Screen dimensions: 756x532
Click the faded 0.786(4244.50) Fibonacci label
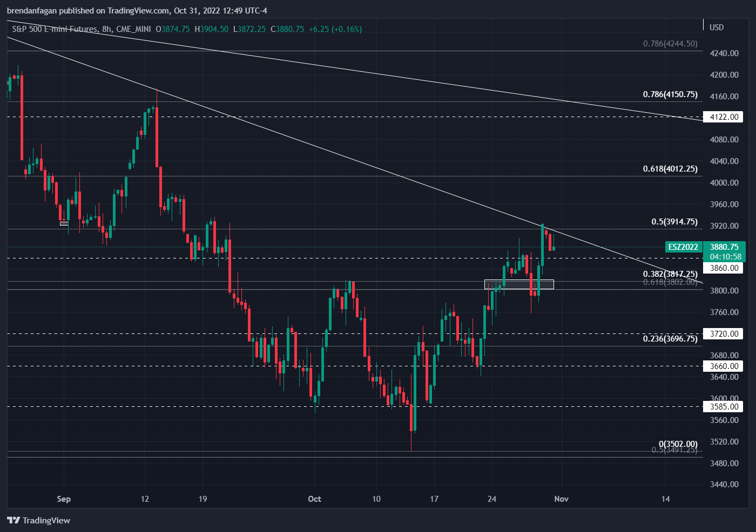[x=670, y=44]
